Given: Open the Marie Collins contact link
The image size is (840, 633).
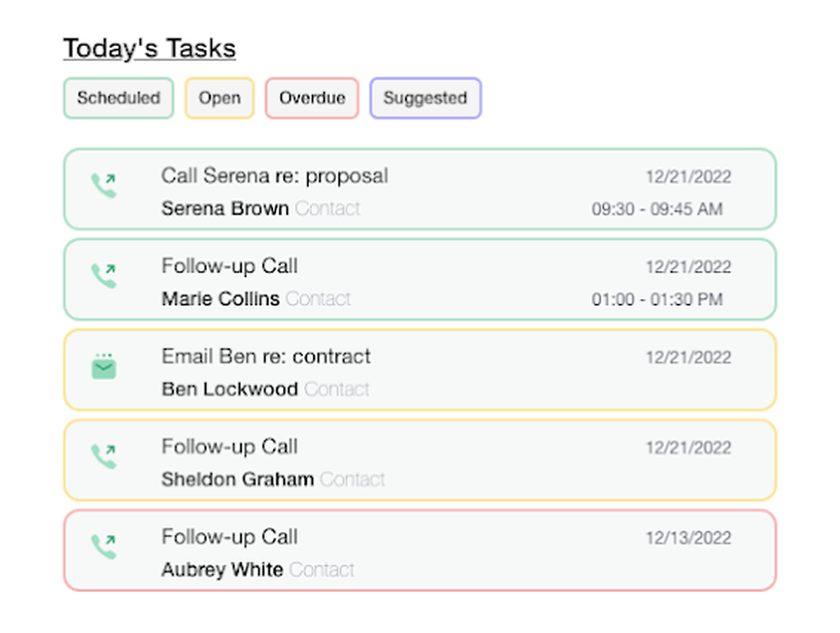Looking at the screenshot, I should coord(220,299).
